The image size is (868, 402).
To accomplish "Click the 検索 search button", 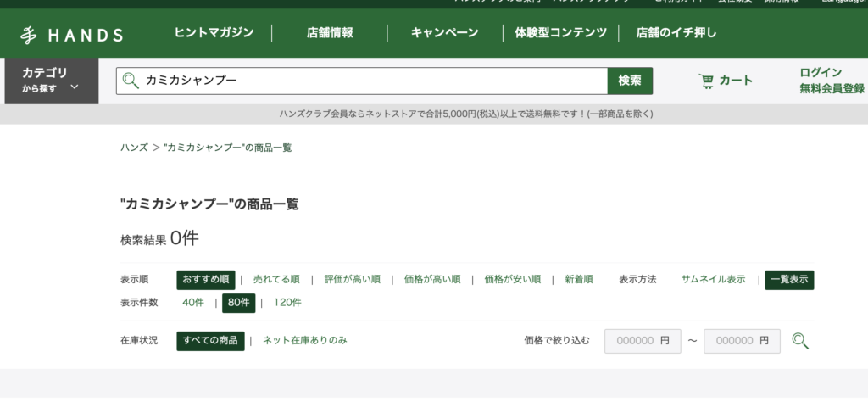I will click(x=630, y=81).
